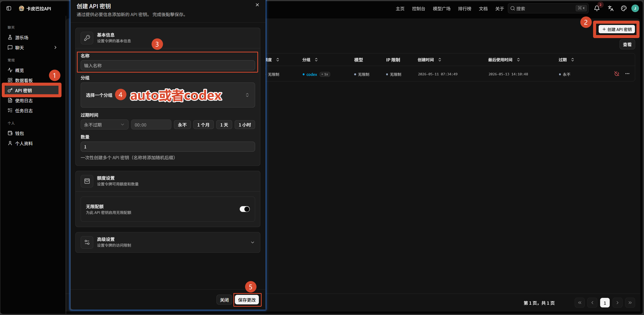Go to the next page arrow
644x315 pixels.
(x=617, y=303)
